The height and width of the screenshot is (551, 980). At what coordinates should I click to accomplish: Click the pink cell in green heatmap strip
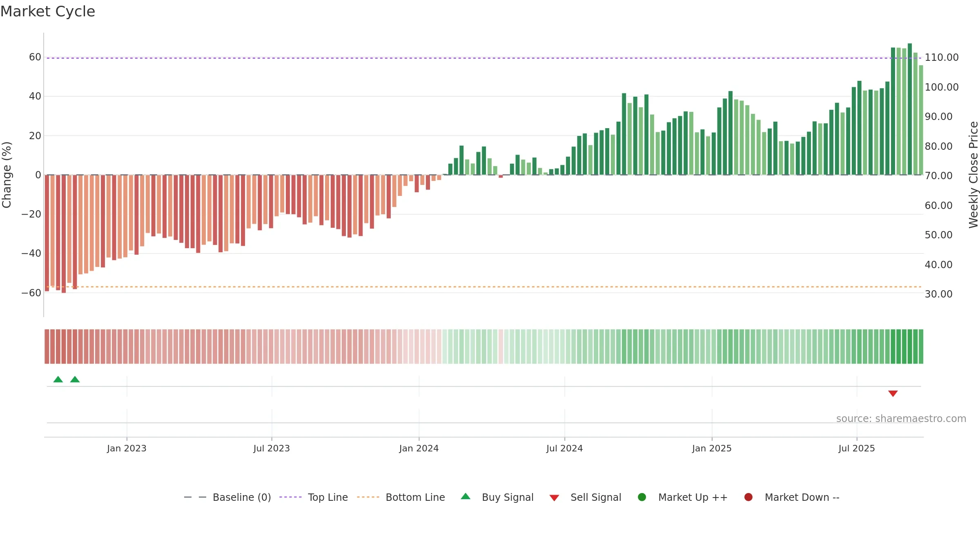(501, 347)
